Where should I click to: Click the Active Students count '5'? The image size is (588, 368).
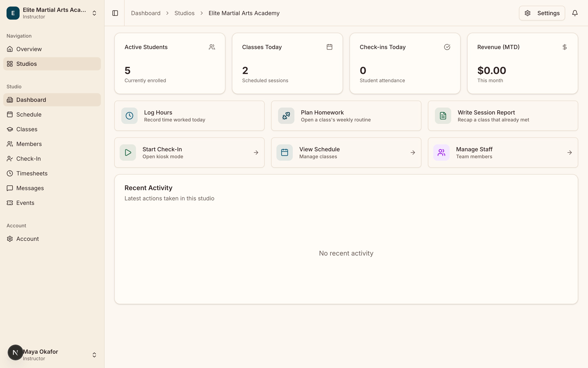click(128, 71)
